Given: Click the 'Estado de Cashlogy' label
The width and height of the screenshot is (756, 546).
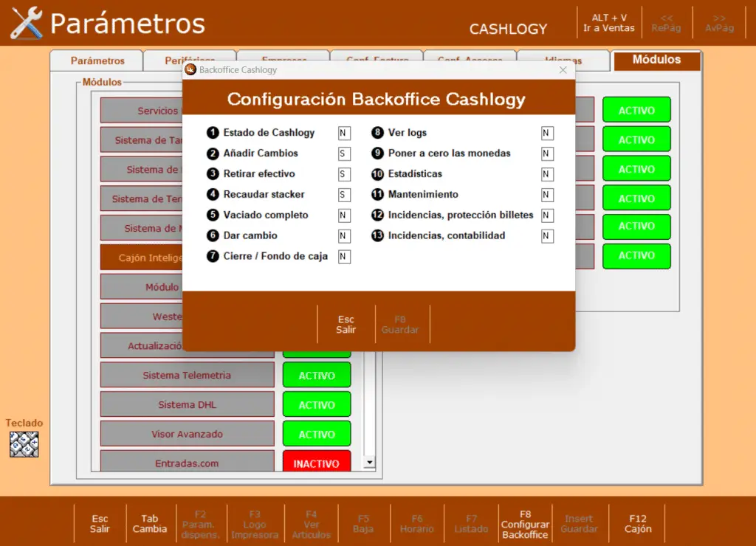Looking at the screenshot, I should [269, 133].
